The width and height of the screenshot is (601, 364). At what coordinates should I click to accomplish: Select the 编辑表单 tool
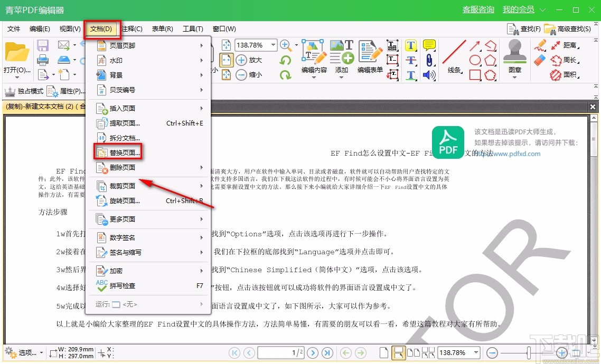(370, 56)
